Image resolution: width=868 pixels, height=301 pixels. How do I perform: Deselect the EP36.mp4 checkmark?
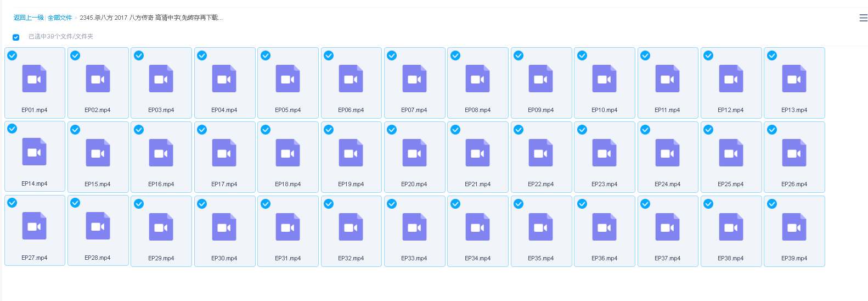582,204
